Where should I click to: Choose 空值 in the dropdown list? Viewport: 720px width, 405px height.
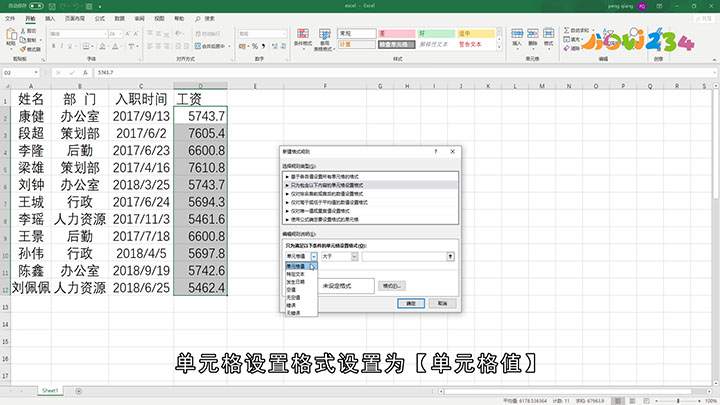tap(301, 290)
